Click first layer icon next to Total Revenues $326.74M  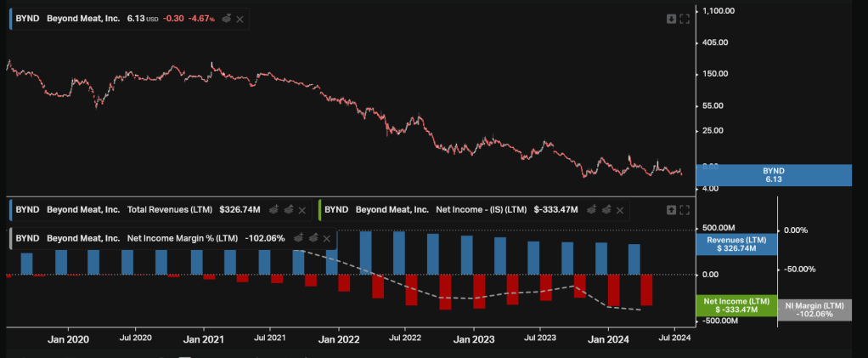274,209
